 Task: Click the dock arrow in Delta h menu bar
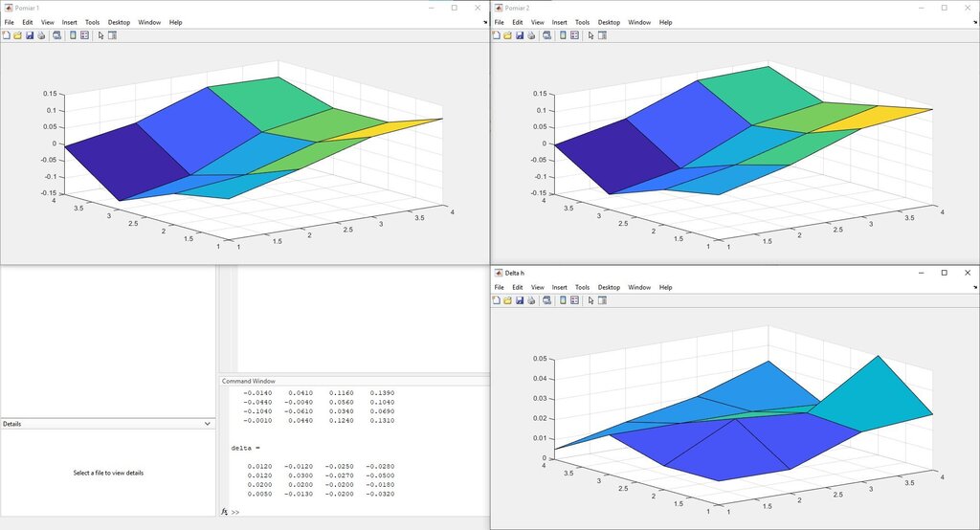point(971,287)
